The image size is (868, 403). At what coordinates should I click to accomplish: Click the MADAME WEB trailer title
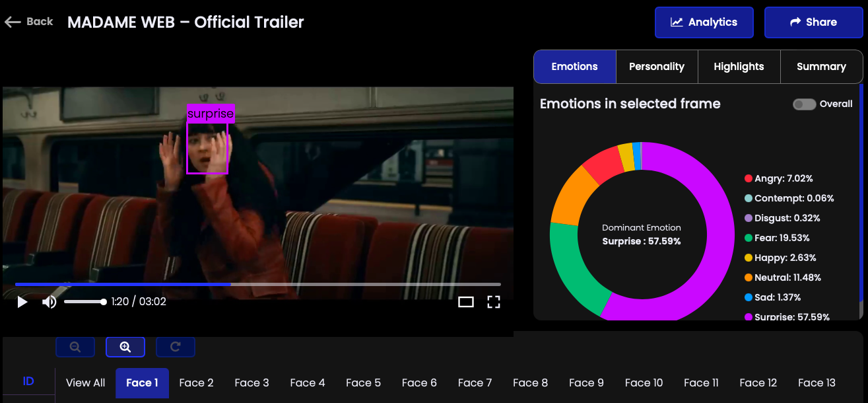point(185,22)
